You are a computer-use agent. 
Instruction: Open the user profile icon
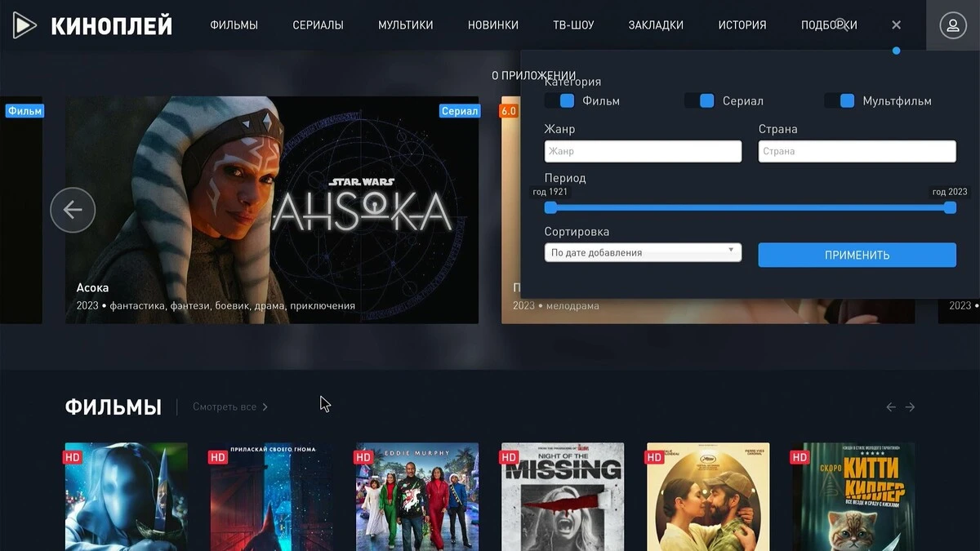952,25
